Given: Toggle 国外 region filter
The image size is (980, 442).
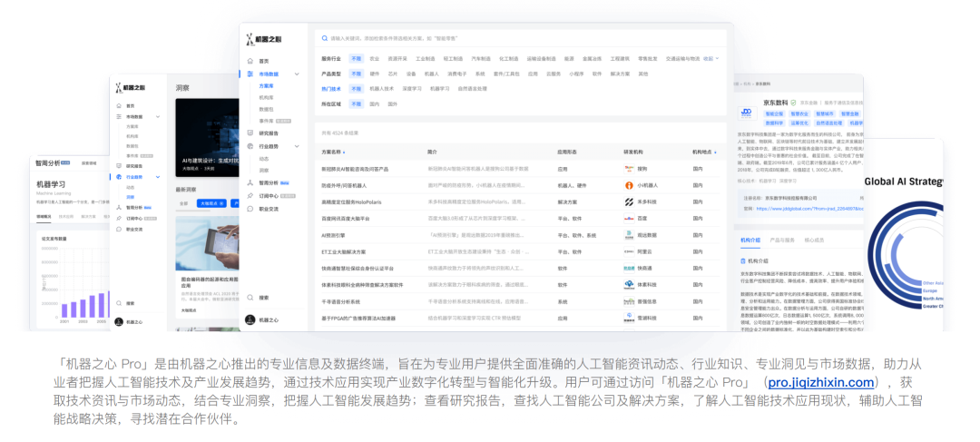Looking at the screenshot, I should point(393,103).
